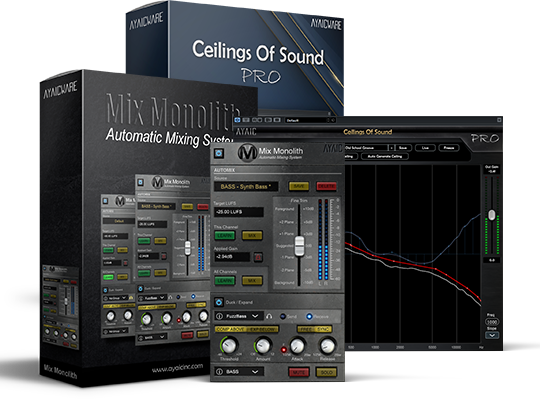Click the round M Mix Monolith logo

[x=248, y=153]
